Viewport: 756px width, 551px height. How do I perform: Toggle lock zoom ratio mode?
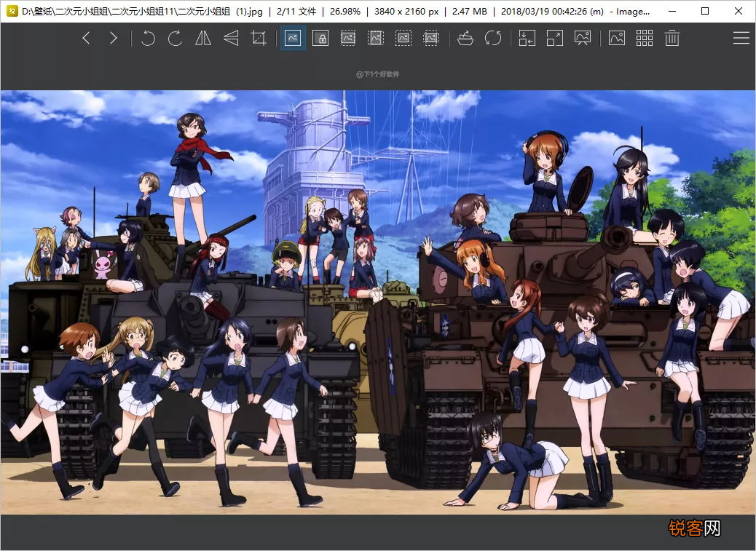point(320,38)
